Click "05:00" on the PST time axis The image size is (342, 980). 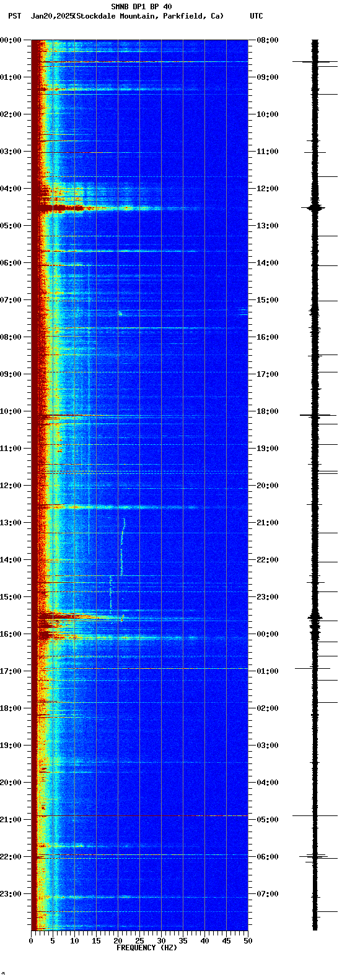[11, 226]
